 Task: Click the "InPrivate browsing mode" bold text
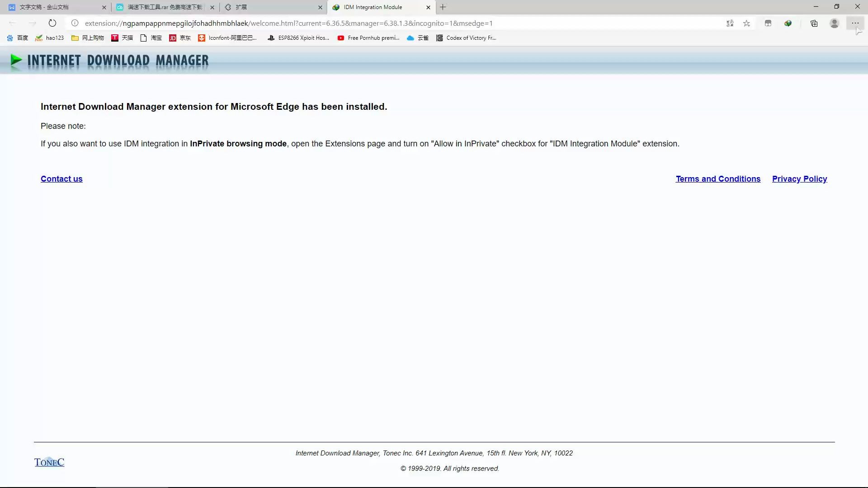[x=238, y=144]
